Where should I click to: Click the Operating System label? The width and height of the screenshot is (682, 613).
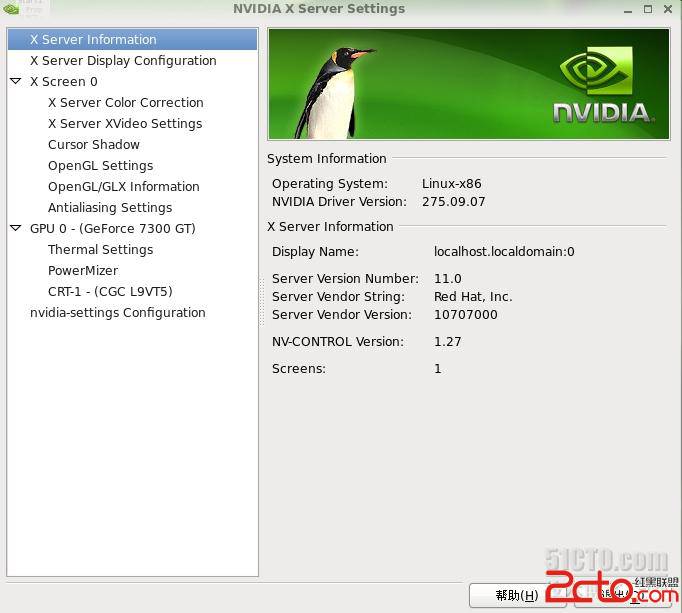[x=330, y=184]
